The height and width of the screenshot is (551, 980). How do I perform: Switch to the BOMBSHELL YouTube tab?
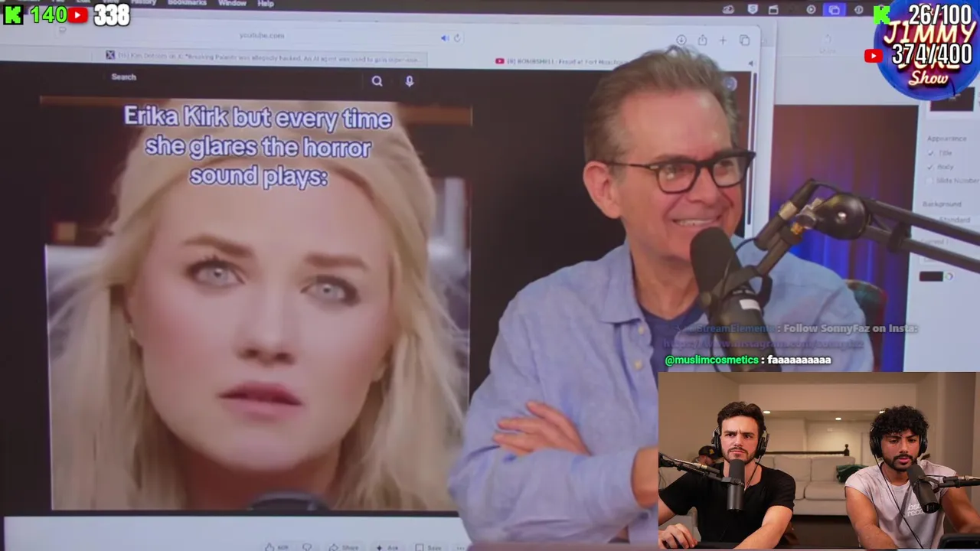[567, 61]
